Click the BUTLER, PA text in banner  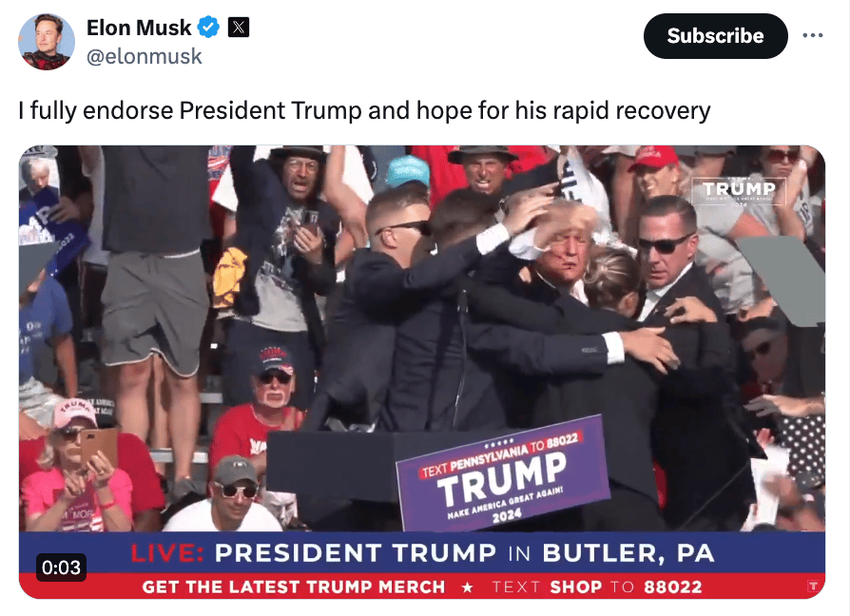pyautogui.click(x=628, y=553)
